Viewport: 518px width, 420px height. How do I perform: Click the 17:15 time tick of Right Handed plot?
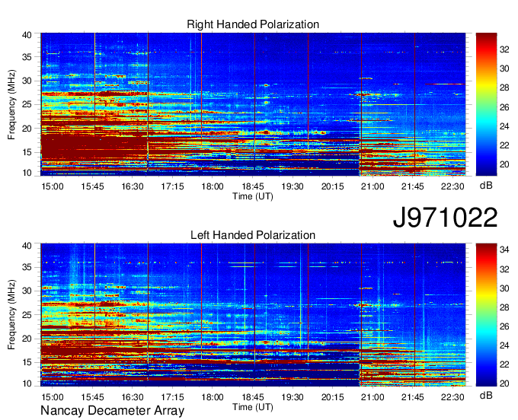point(172,186)
